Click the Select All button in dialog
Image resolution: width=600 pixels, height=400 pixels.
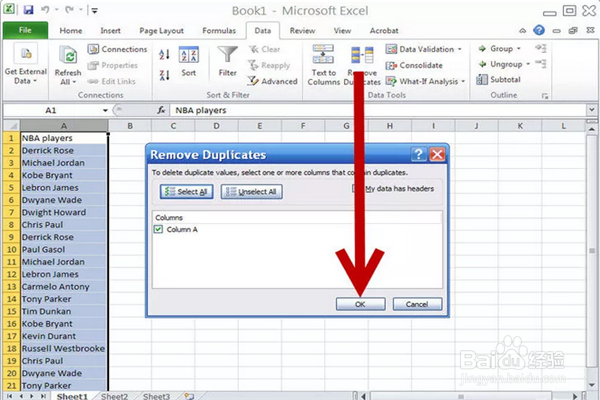pyautogui.click(x=186, y=191)
